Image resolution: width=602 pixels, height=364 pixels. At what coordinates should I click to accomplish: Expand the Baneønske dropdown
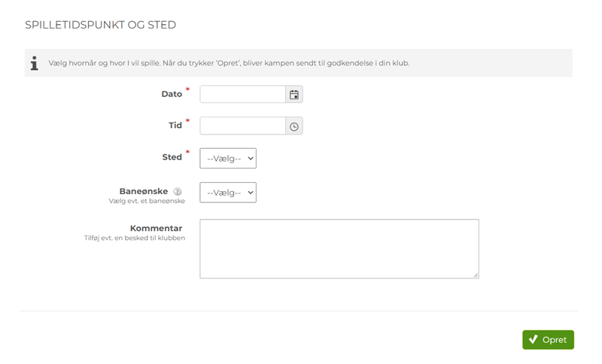coord(228,193)
